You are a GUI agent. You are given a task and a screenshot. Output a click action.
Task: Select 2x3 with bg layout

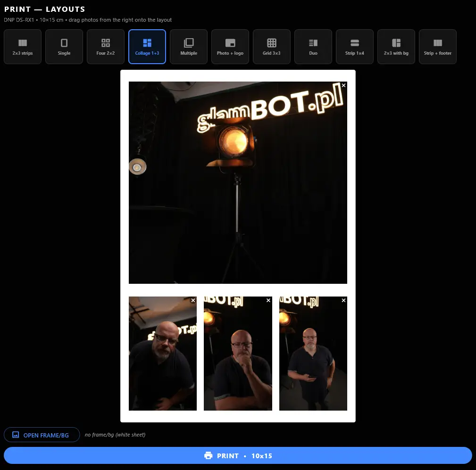click(x=396, y=46)
